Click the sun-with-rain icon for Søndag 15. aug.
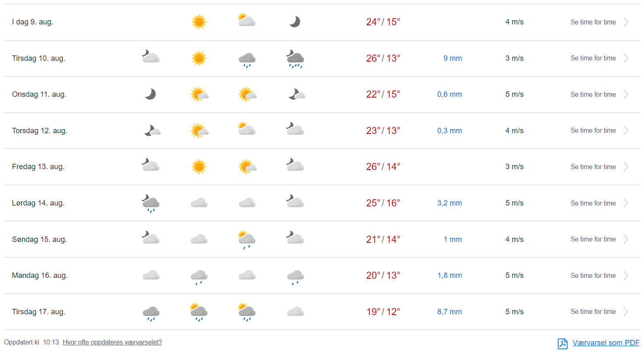This screenshot has height=354, width=644. click(247, 239)
